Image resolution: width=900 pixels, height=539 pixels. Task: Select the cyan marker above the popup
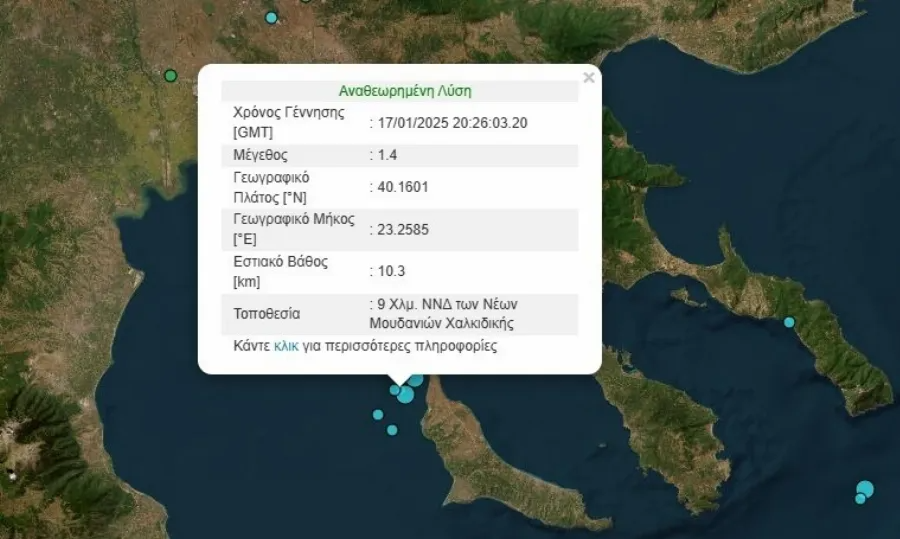pyautogui.click(x=271, y=17)
